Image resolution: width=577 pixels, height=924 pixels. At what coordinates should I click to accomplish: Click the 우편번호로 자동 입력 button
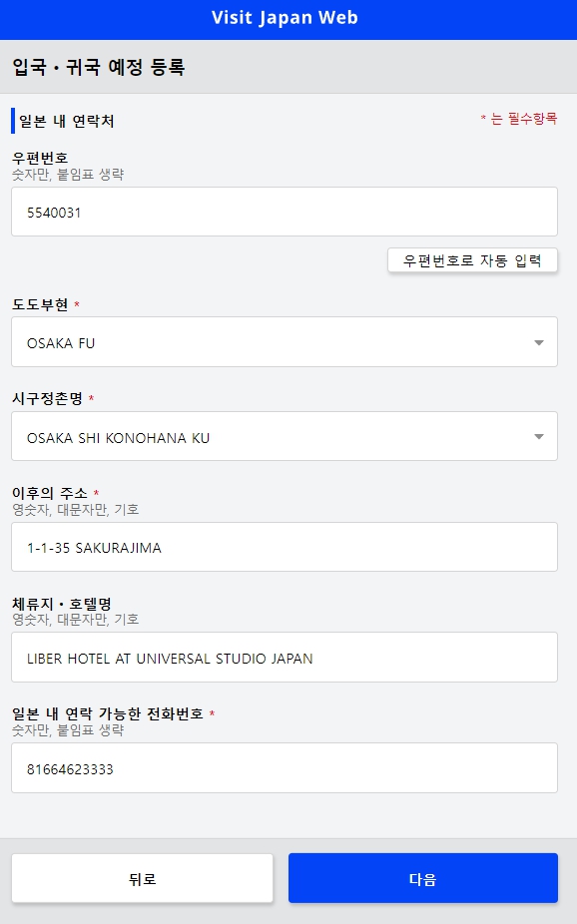[x=472, y=258]
